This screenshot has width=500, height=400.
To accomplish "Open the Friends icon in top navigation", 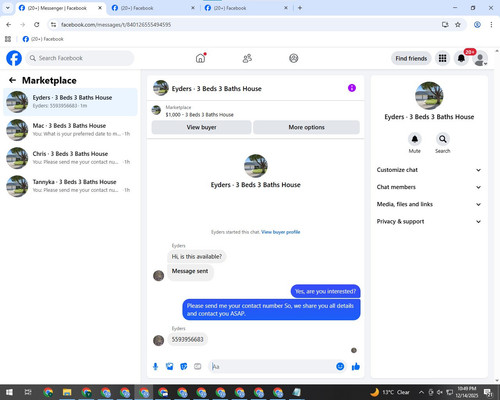I will click(247, 58).
